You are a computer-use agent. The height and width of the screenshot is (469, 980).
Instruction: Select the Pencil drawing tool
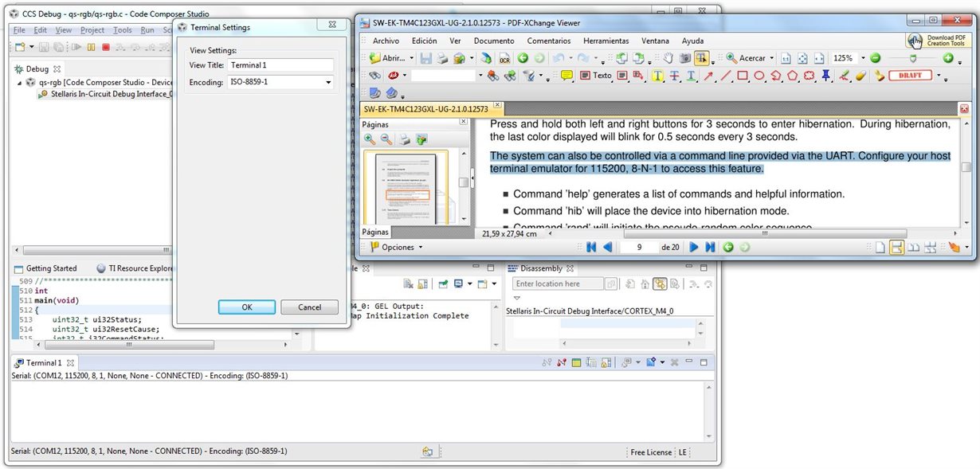click(x=845, y=76)
